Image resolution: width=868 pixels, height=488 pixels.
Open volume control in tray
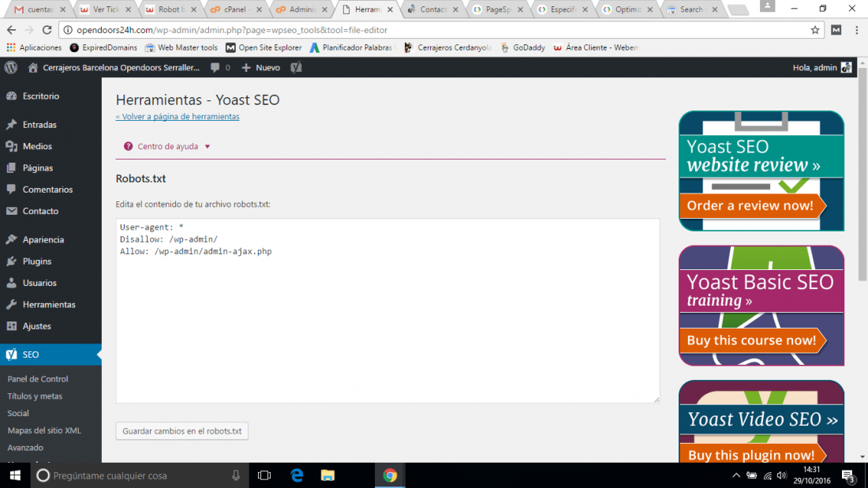782,475
